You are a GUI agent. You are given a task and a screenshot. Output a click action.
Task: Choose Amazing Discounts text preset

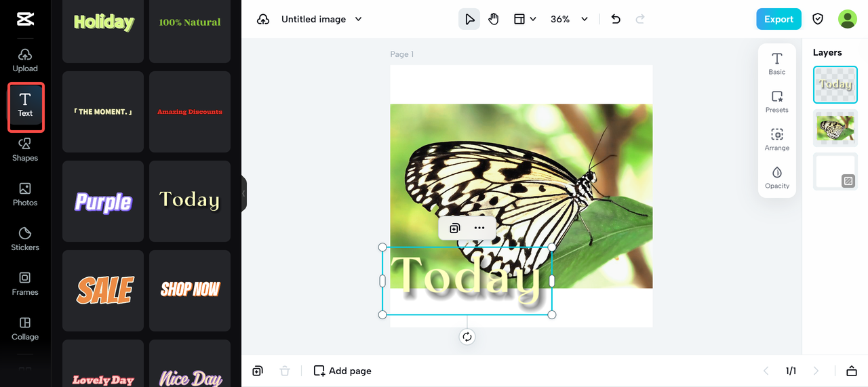click(x=190, y=112)
